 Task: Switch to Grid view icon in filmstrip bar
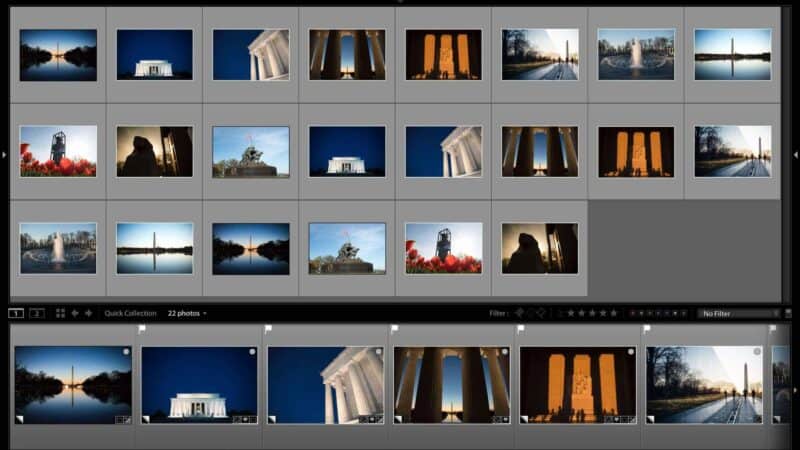(x=60, y=313)
